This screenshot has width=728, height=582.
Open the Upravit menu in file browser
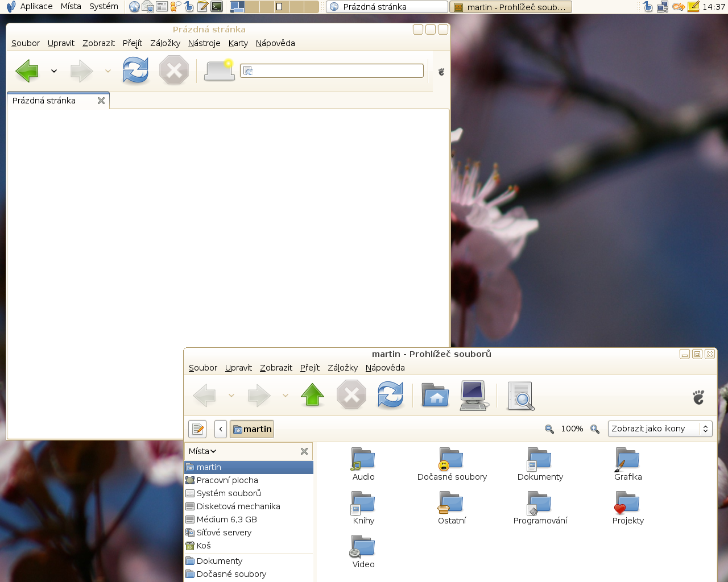click(x=238, y=368)
